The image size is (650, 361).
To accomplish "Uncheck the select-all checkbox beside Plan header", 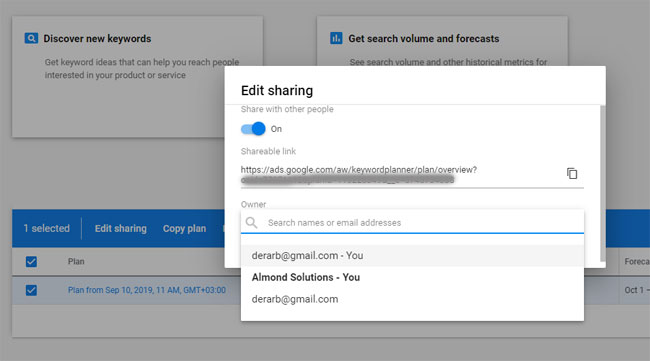I will [31, 262].
